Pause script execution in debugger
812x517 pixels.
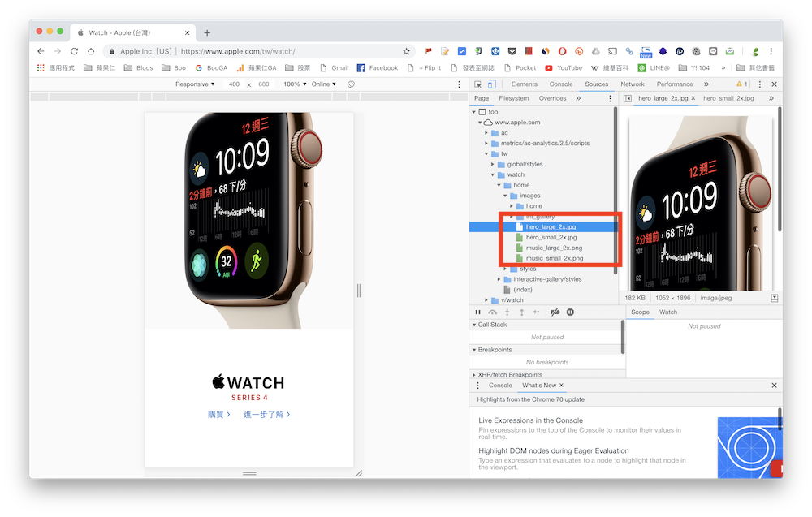(477, 312)
